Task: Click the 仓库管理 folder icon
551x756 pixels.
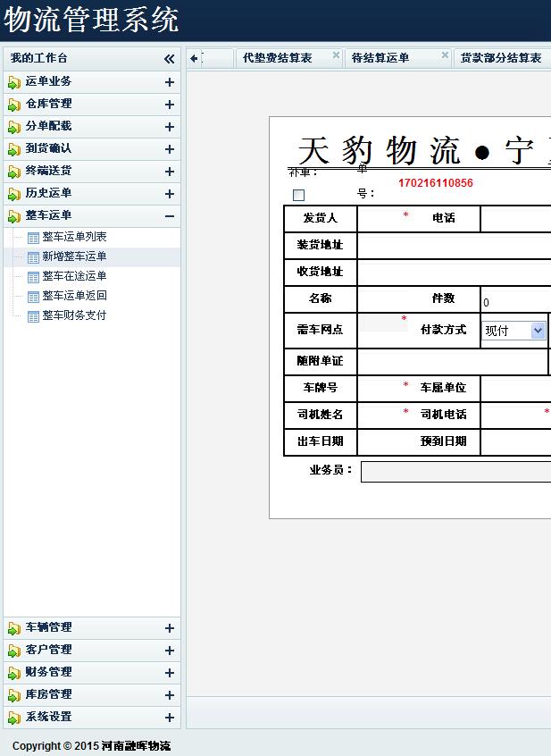Action: 14,105
